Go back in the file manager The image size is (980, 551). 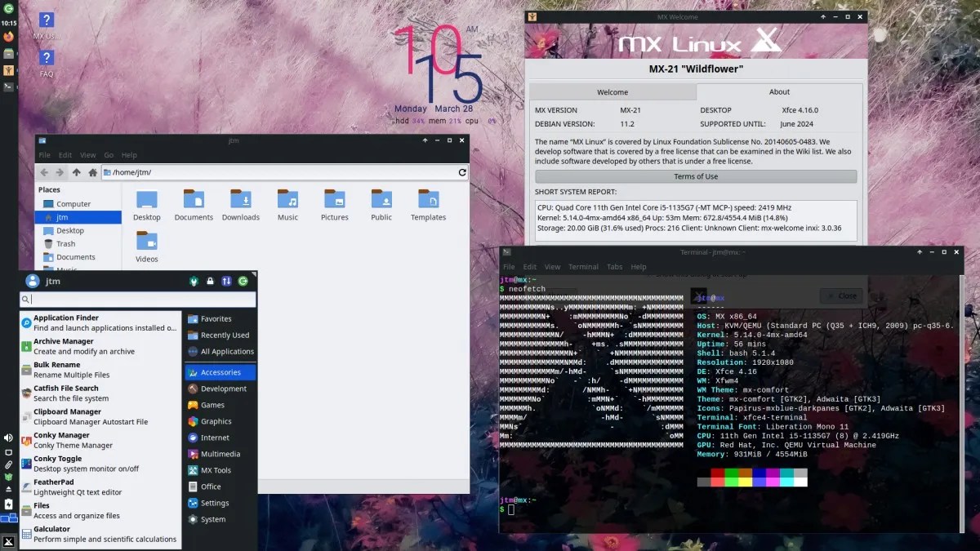click(44, 172)
